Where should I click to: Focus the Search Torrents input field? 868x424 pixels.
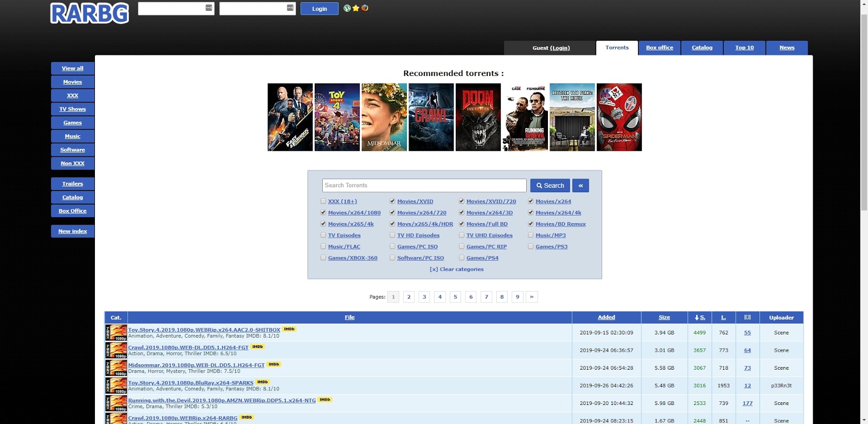(424, 186)
